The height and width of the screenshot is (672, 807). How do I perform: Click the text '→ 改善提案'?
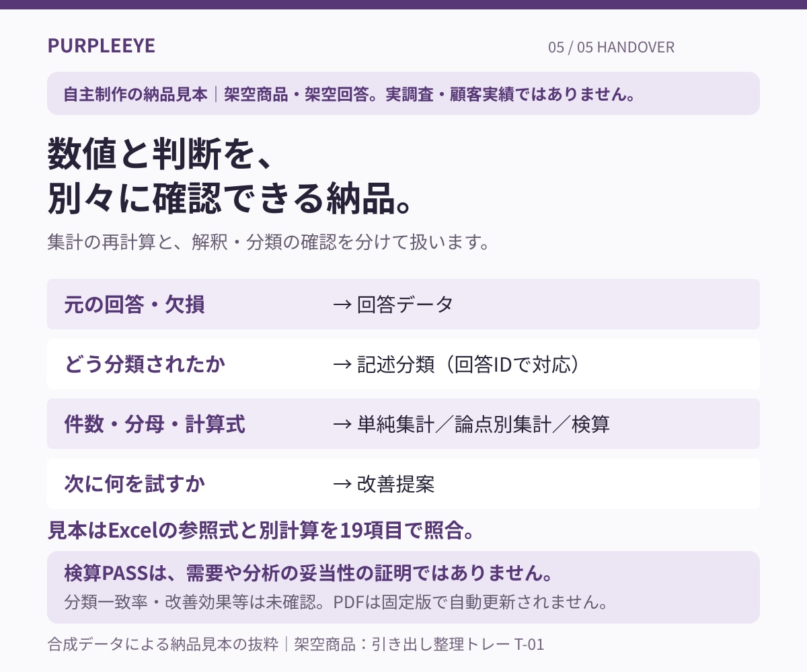pos(383,484)
